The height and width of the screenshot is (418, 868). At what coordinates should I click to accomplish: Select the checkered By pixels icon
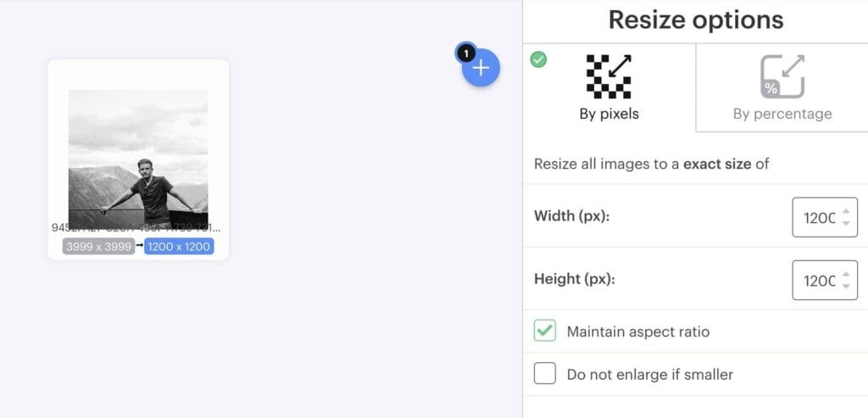pos(609,76)
